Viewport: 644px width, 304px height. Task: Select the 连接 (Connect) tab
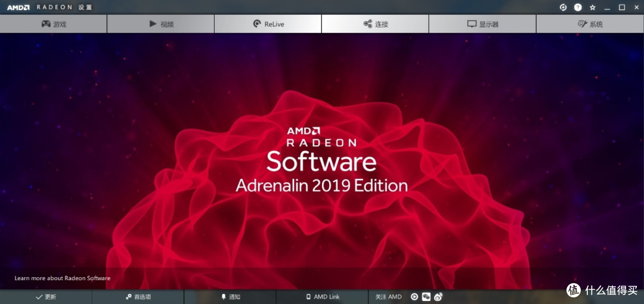click(x=375, y=24)
